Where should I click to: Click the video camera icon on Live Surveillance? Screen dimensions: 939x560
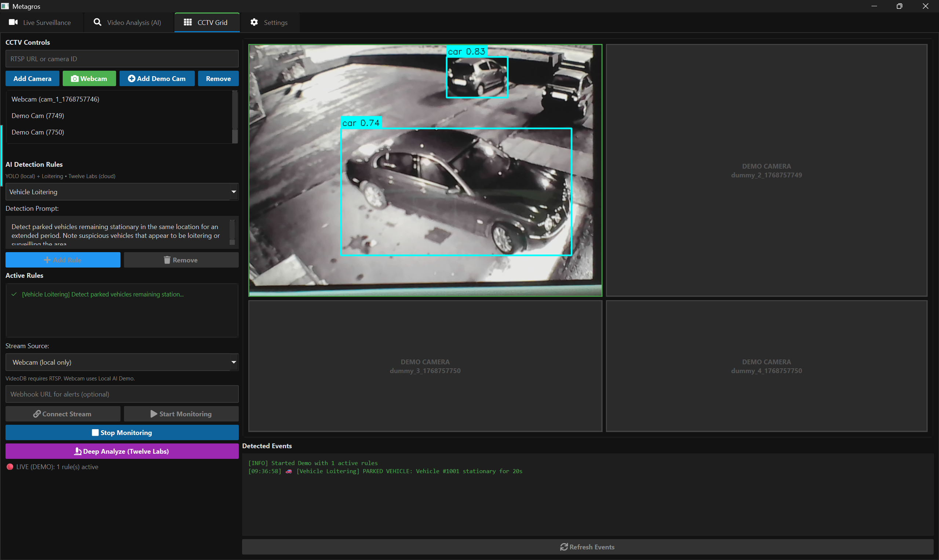click(x=13, y=22)
